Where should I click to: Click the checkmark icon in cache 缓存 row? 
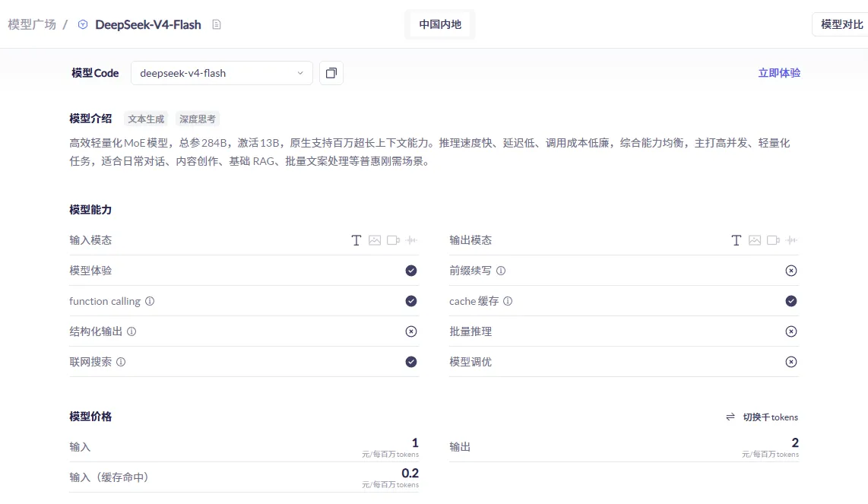[x=791, y=301]
